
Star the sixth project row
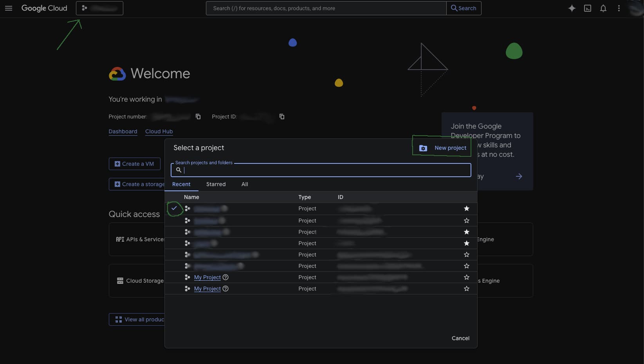point(467,266)
